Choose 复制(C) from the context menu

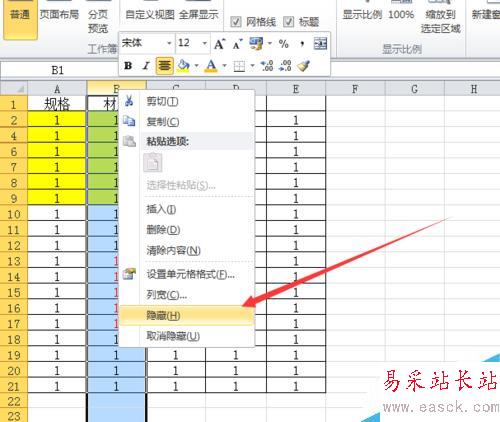point(187,122)
